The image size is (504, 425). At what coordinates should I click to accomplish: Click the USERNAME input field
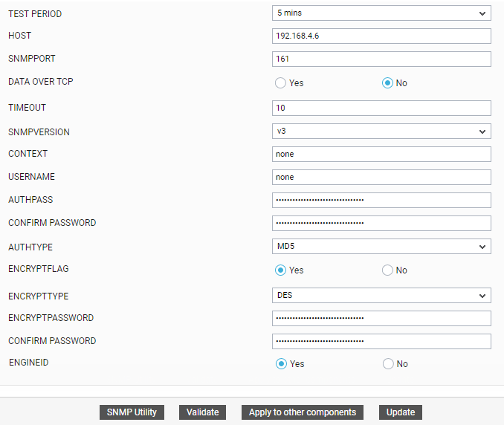pos(381,178)
